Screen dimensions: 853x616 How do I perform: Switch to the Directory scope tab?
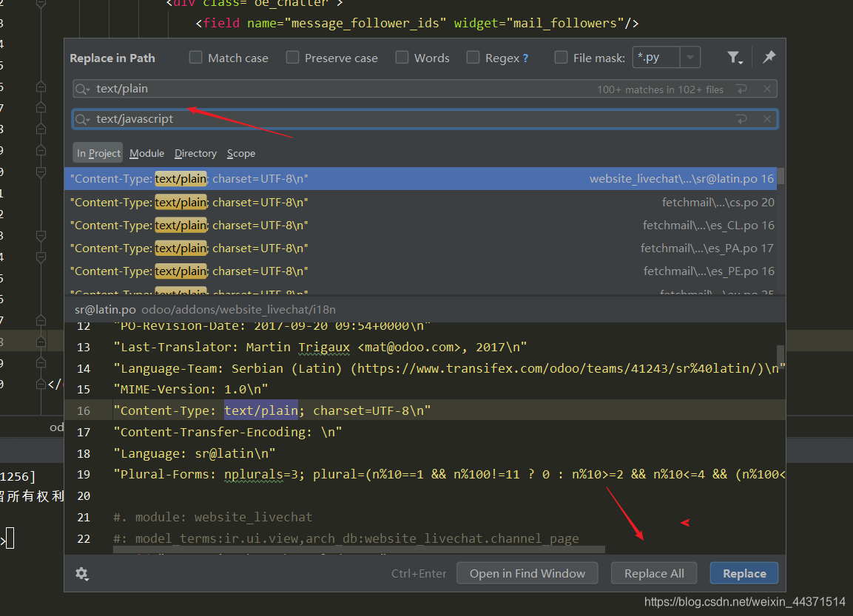click(x=195, y=153)
